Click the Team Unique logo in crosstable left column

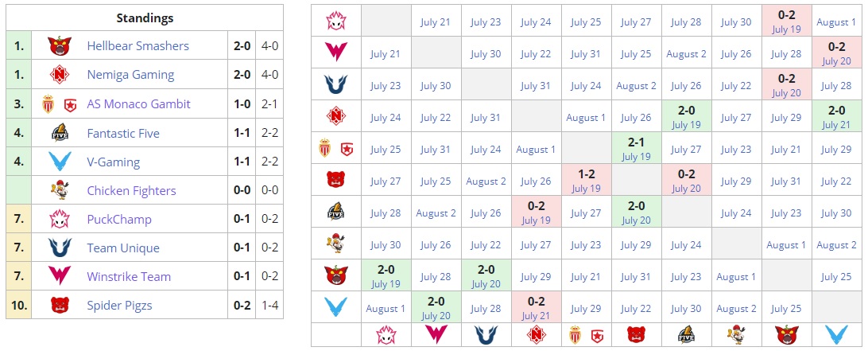(335, 85)
